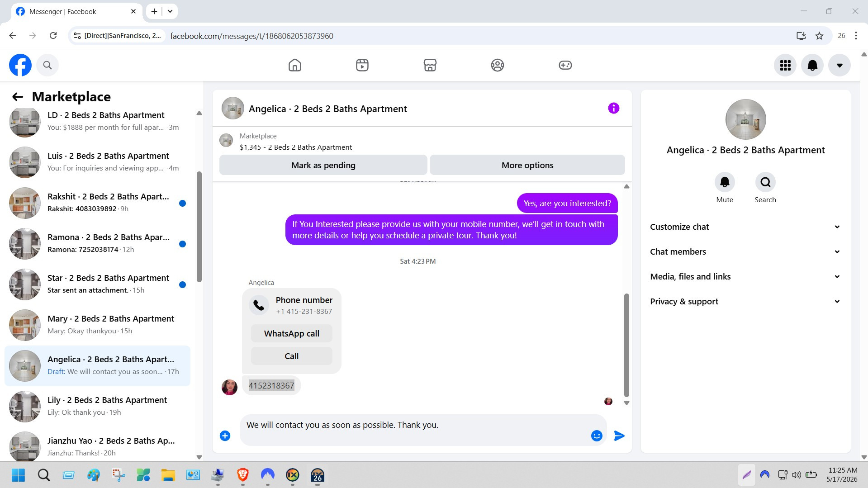The image size is (868, 488).
Task: Open Star's attachment conversation
Action: pyautogui.click(x=97, y=284)
